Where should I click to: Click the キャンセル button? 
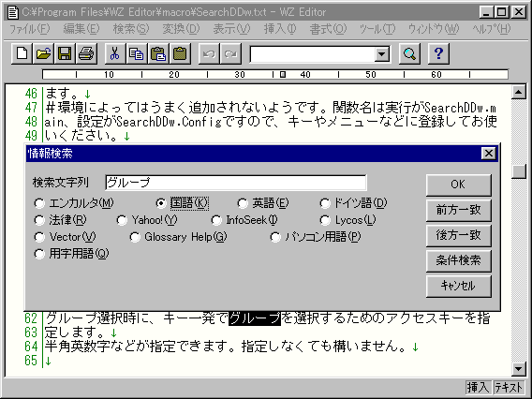(458, 286)
